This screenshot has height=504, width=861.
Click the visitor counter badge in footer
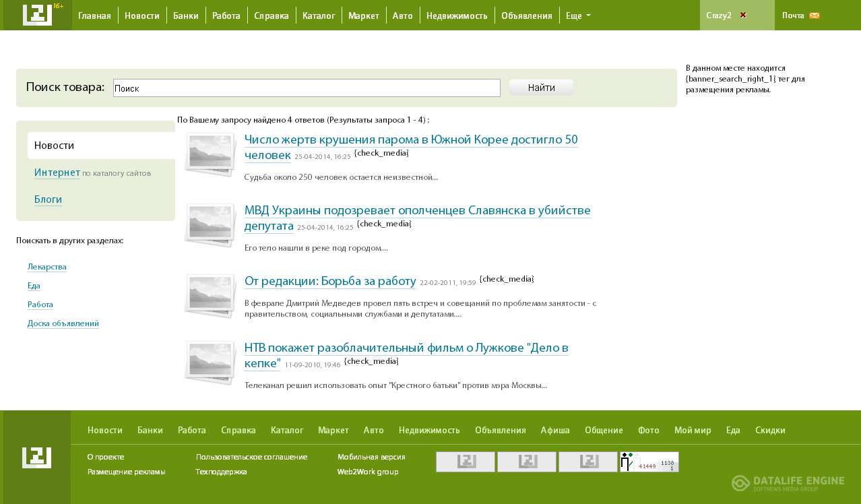649,462
